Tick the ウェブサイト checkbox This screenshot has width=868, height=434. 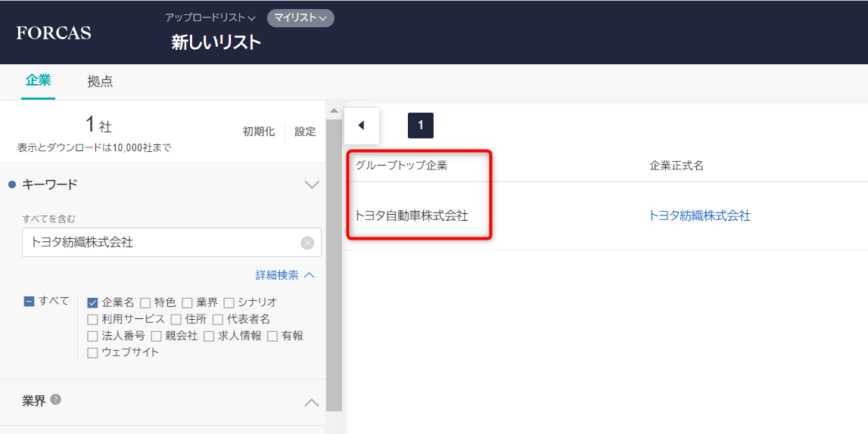coord(93,352)
